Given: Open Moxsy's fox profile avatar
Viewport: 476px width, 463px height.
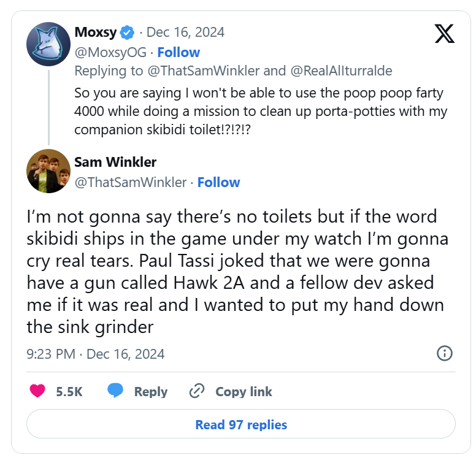Looking at the screenshot, I should 48,44.
